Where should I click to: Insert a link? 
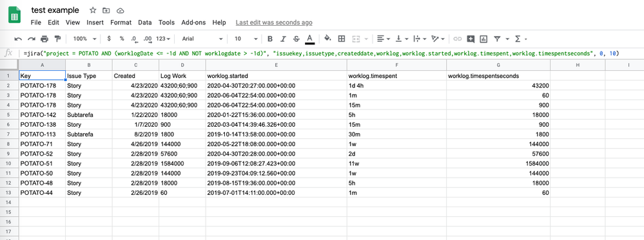(458, 39)
